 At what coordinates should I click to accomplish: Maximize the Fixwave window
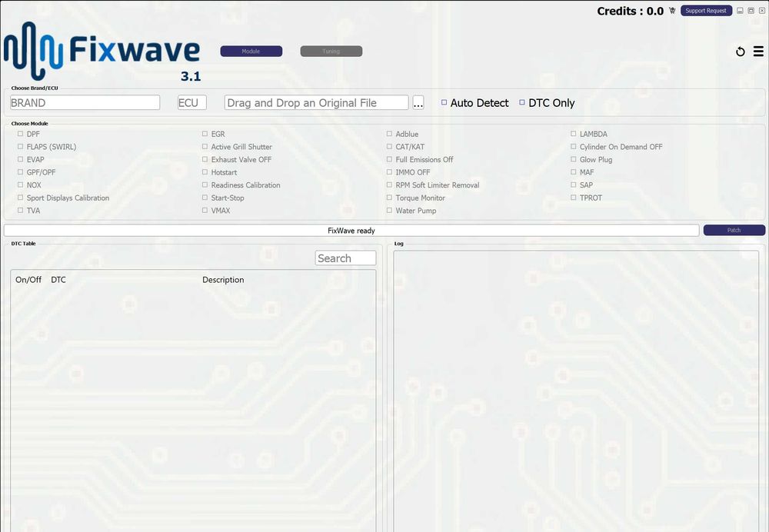tap(751, 10)
